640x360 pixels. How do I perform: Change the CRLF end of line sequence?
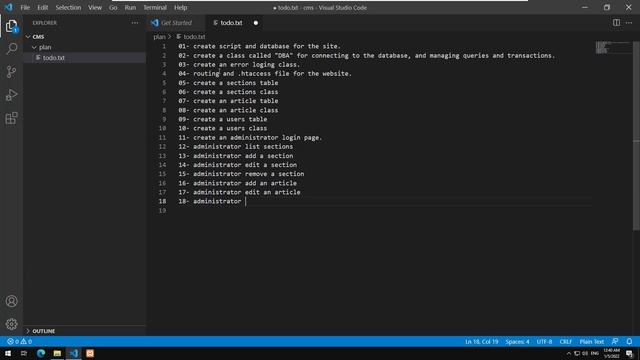point(566,342)
